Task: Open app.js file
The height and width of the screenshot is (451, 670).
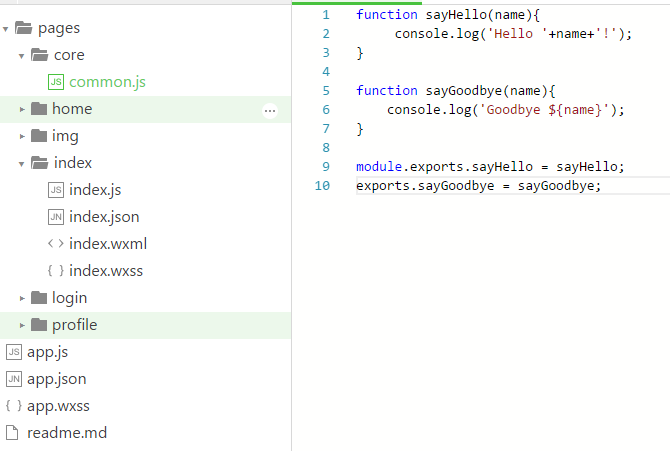Action: click(x=47, y=352)
